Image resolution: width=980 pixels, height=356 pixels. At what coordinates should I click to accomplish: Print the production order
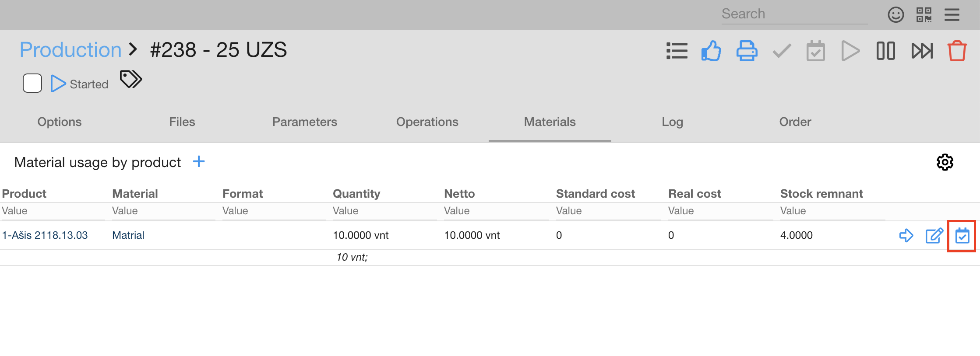click(746, 51)
